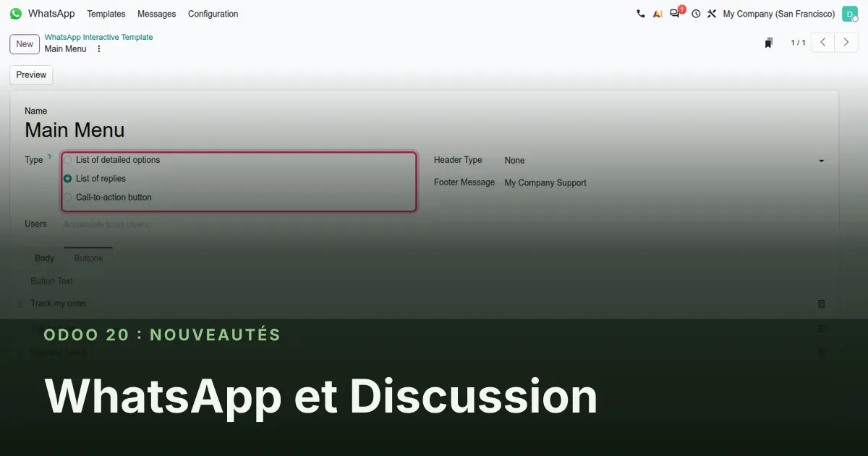The height and width of the screenshot is (456, 868).
Task: Open the user avatar menu
Action: point(850,14)
